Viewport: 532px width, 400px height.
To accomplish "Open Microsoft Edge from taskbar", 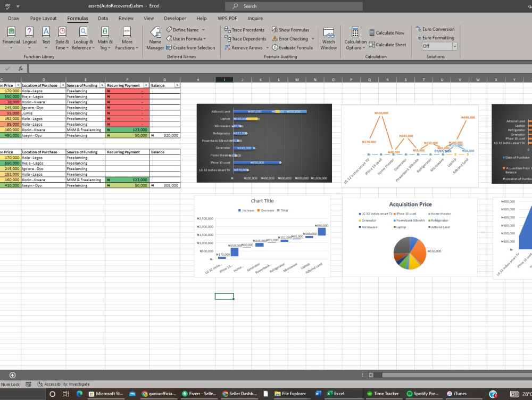I will point(79,394).
